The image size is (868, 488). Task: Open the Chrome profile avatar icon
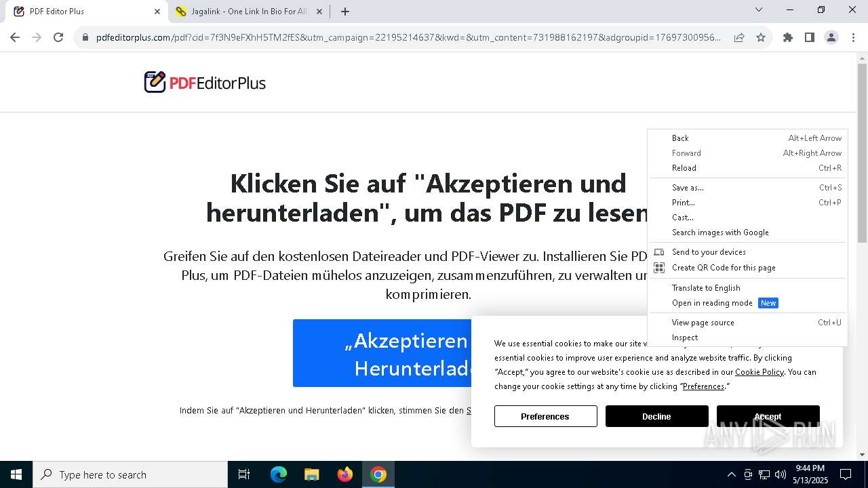tap(831, 37)
